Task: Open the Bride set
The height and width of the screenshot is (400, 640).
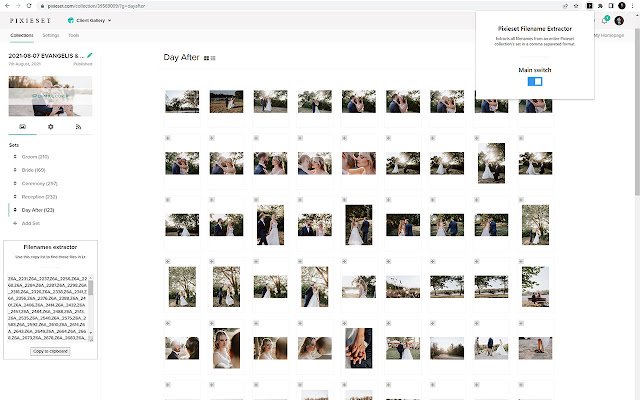Action: click(33, 170)
